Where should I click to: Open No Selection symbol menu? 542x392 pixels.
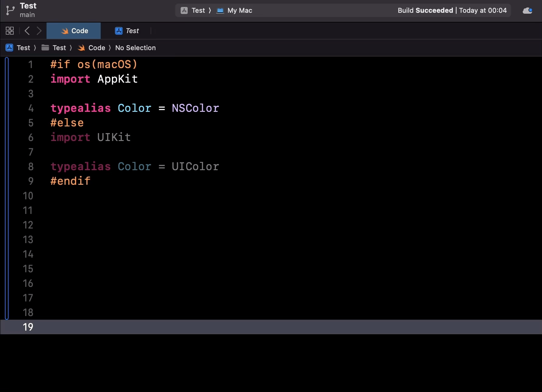[x=135, y=48]
